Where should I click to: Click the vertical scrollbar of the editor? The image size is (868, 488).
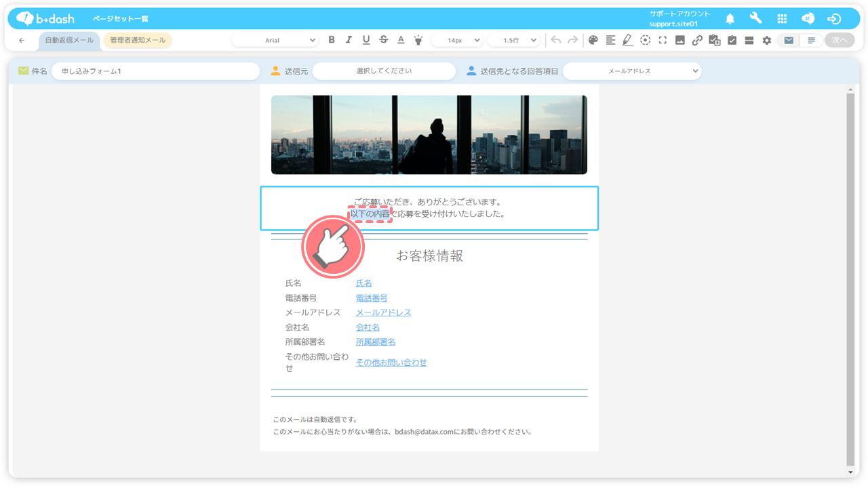pos(851,279)
